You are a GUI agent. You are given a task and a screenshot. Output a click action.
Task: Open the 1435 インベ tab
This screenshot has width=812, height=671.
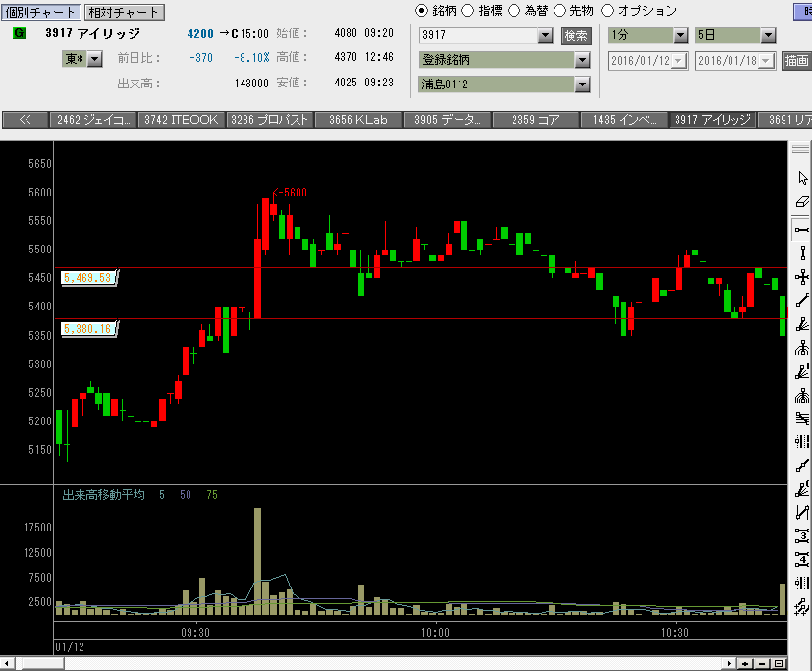click(x=624, y=120)
